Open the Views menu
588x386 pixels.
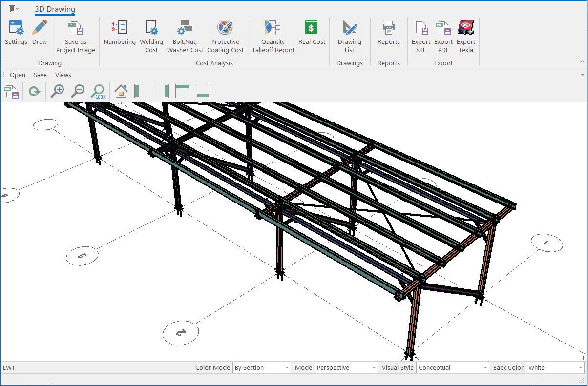[63, 75]
